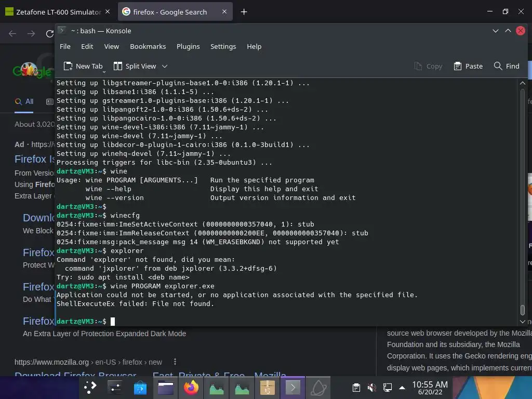Open Find in Konsole toolbar
The width and height of the screenshot is (532, 399).
click(x=507, y=66)
